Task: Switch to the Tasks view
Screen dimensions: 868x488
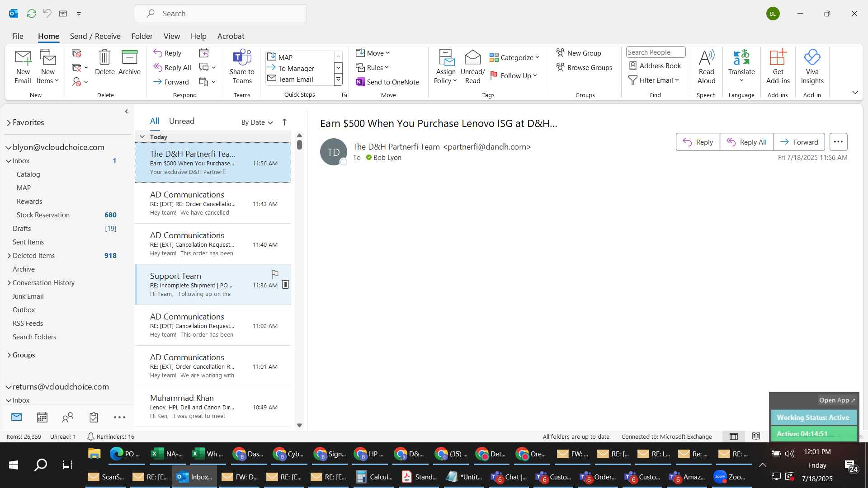Action: click(x=94, y=417)
